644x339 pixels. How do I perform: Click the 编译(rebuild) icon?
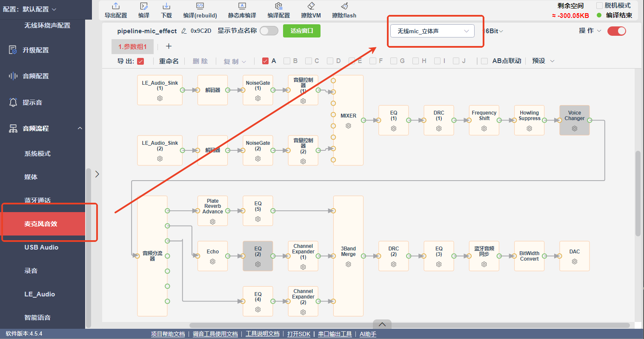200,6
